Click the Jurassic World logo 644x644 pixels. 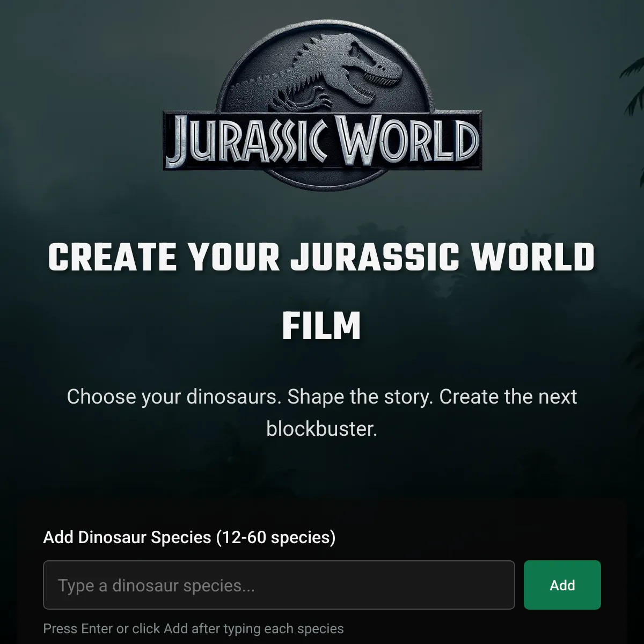322,105
